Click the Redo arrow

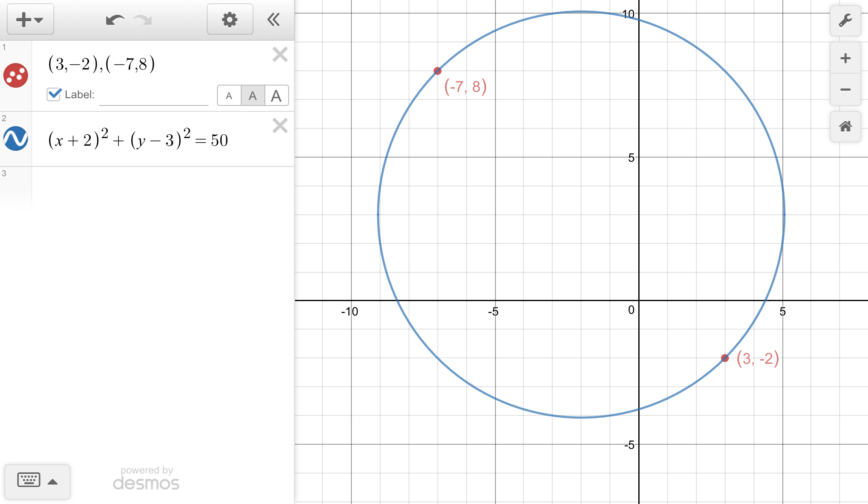143,20
